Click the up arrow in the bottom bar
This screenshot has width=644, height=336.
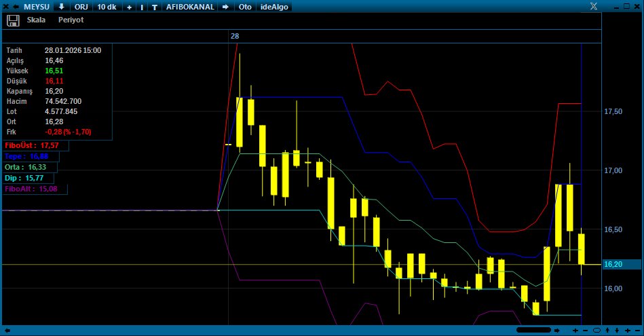(607, 331)
